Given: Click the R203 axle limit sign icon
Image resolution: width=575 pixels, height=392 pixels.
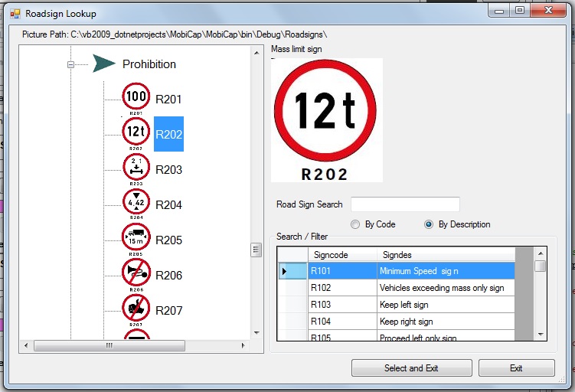Looking at the screenshot, I should (136, 167).
